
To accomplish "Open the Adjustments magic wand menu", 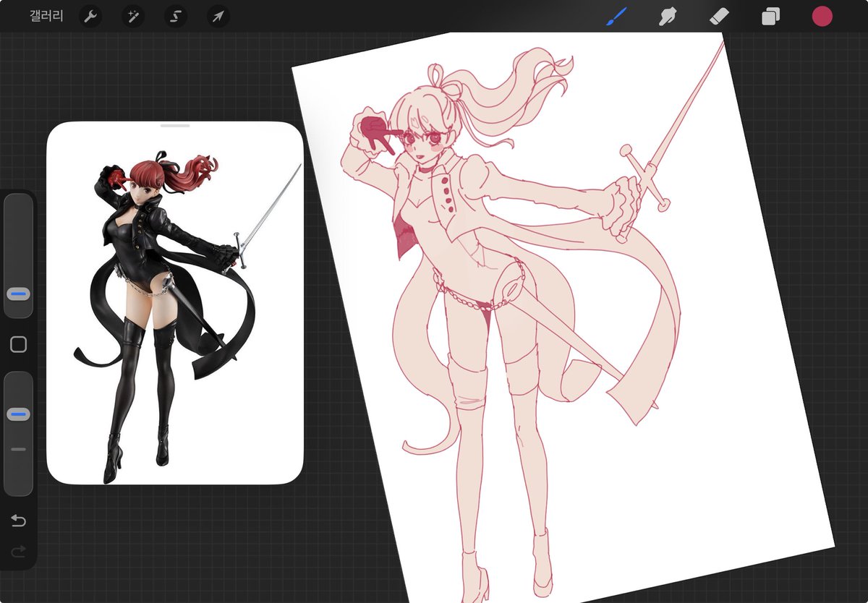I will [132, 16].
